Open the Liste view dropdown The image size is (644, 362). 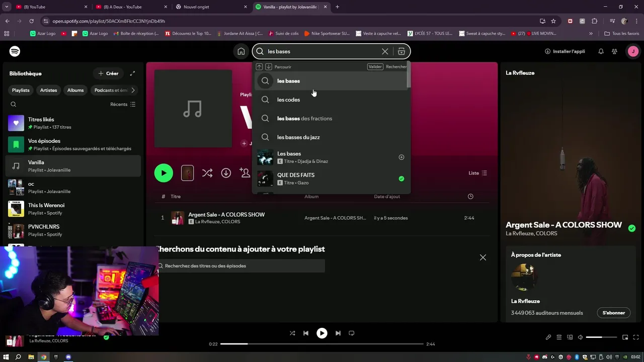pyautogui.click(x=478, y=173)
